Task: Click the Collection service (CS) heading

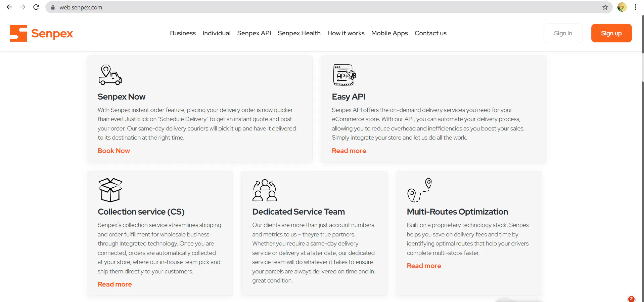Action: coord(141,212)
